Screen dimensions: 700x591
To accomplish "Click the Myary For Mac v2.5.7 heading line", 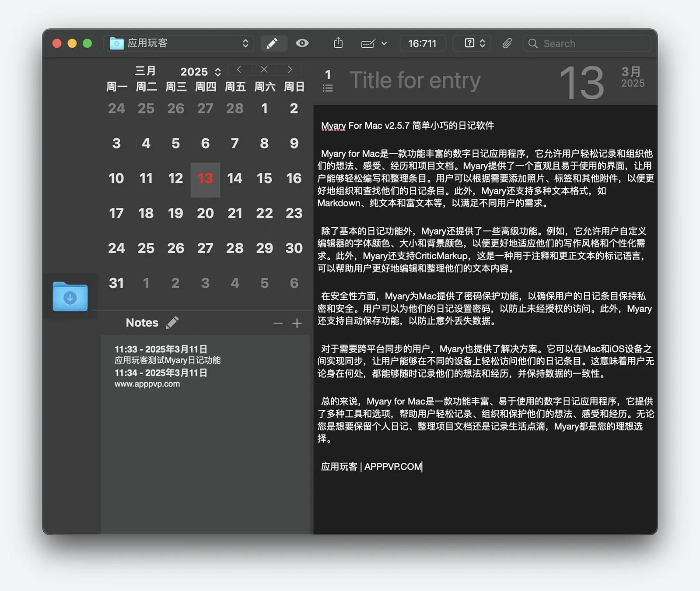I will [x=407, y=126].
